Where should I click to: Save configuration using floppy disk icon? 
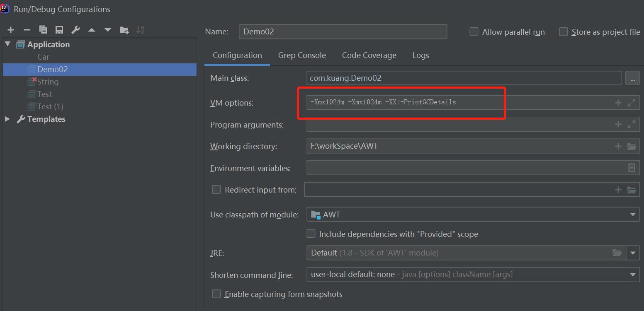pos(59,30)
